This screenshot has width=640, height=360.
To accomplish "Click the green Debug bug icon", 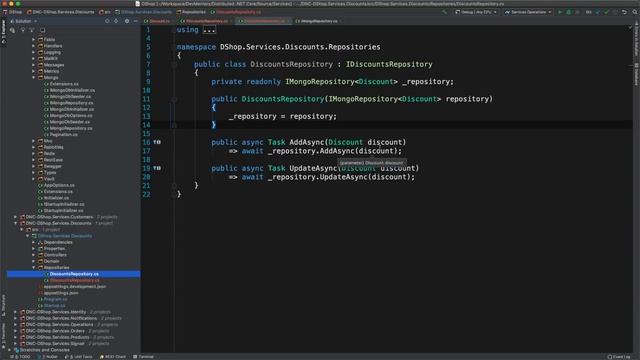I will coord(568,12).
